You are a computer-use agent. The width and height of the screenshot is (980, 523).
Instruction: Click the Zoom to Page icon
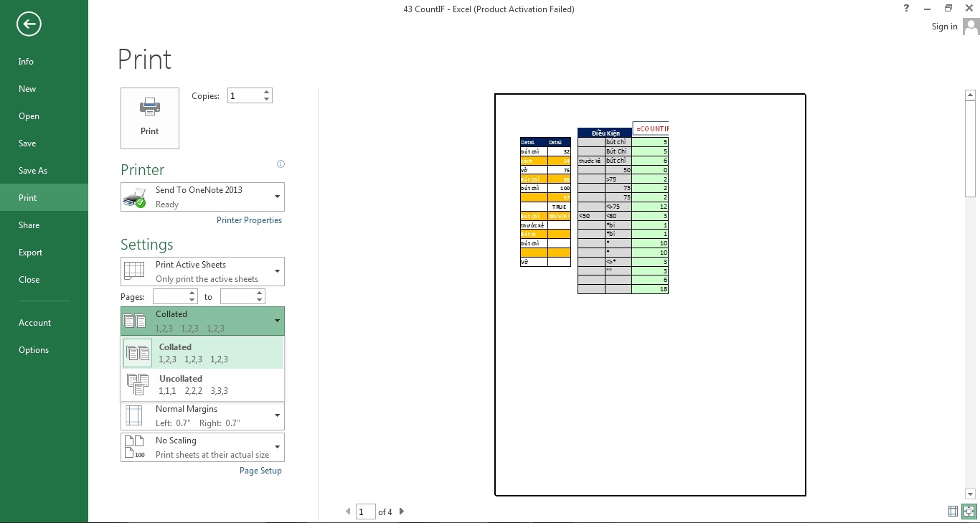point(969,512)
